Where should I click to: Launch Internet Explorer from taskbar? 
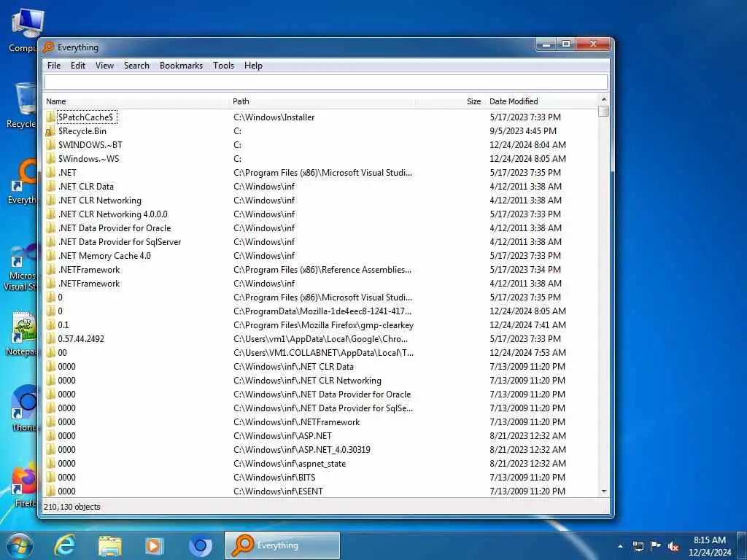tap(64, 545)
